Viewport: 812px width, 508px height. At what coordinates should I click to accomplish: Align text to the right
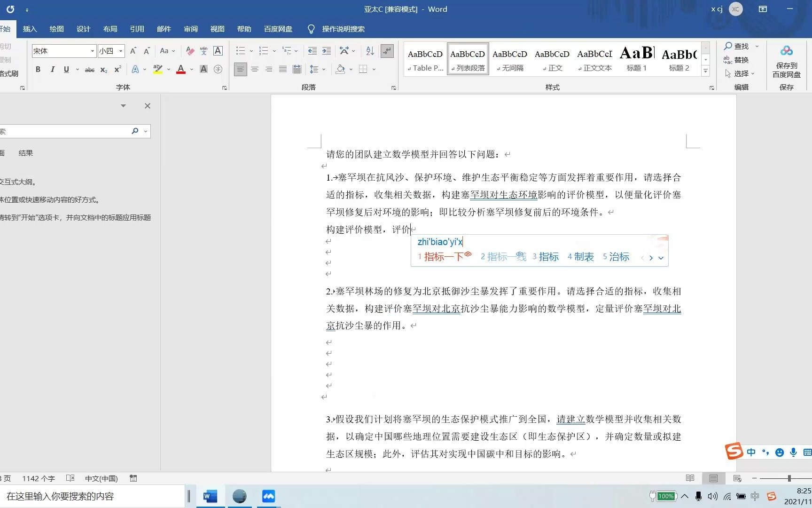(269, 69)
